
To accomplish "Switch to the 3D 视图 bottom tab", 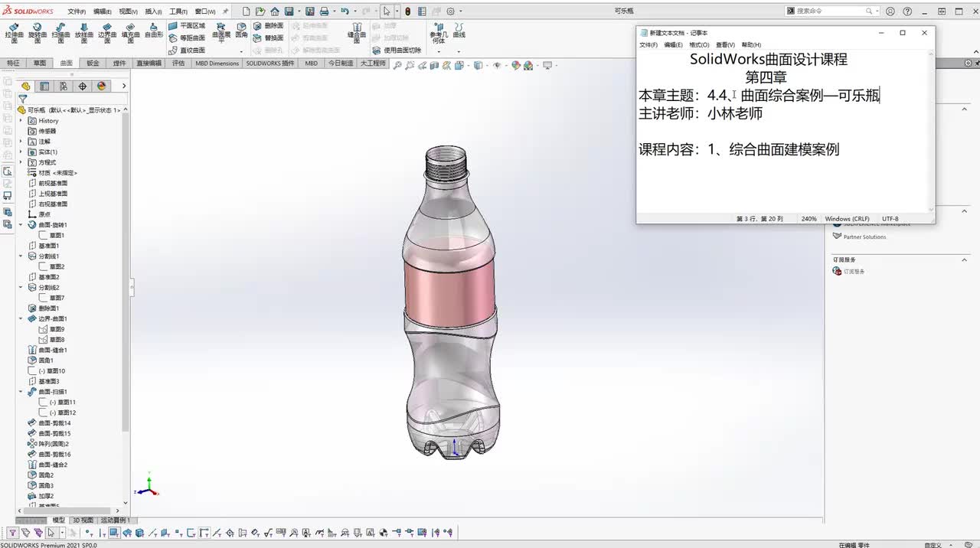I will [83, 520].
